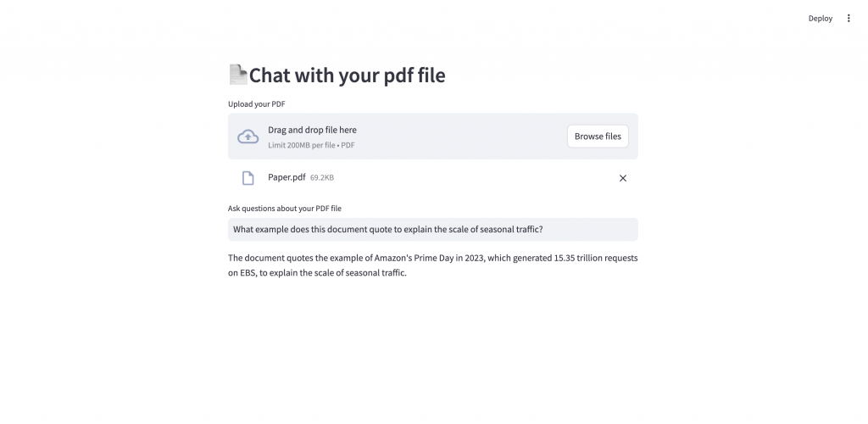
Task: Click the Browse files button
Action: coord(598,137)
